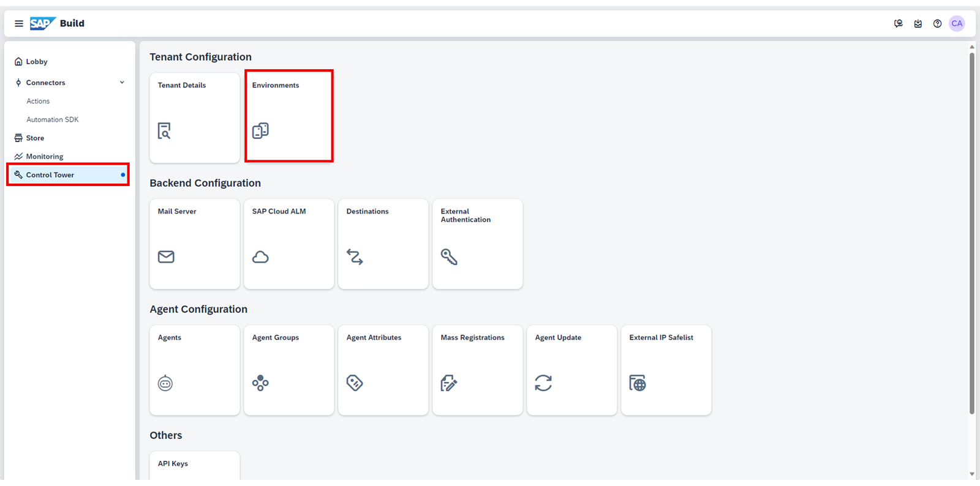Click the Tenant Configuration heading
Screen dimensions: 980x486
pyautogui.click(x=201, y=57)
